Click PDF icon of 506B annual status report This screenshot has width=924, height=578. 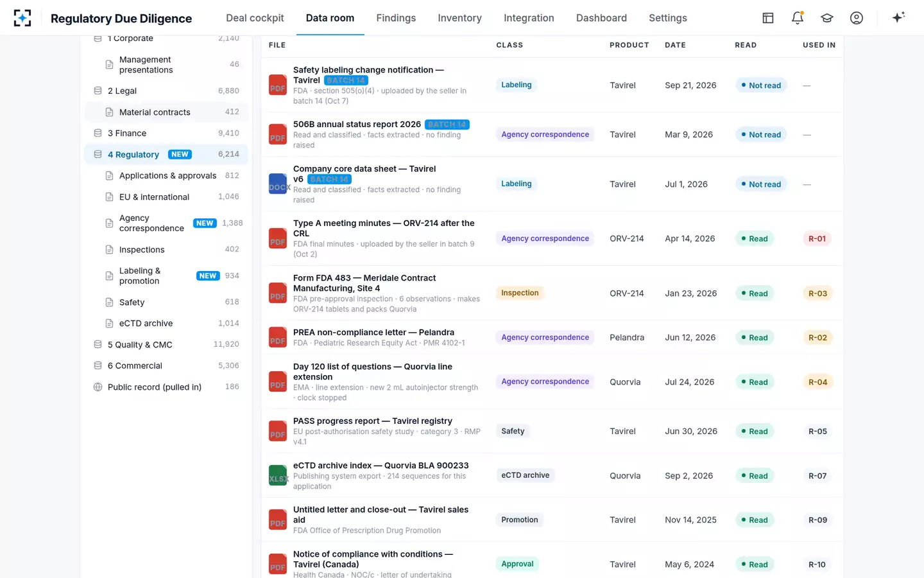pos(278,135)
